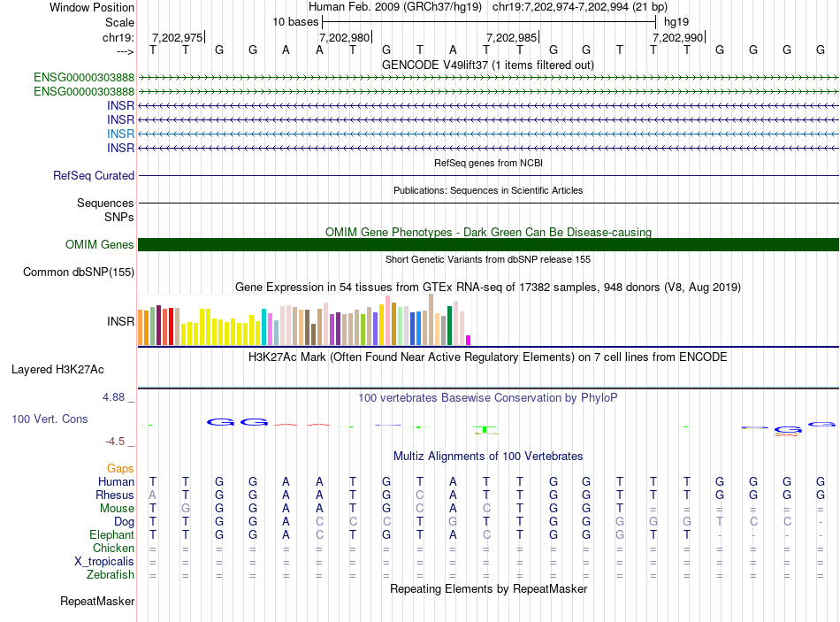Screen dimensions: 840x622
Task: Click the strand direction arrow beside the sequence
Action: [125, 51]
